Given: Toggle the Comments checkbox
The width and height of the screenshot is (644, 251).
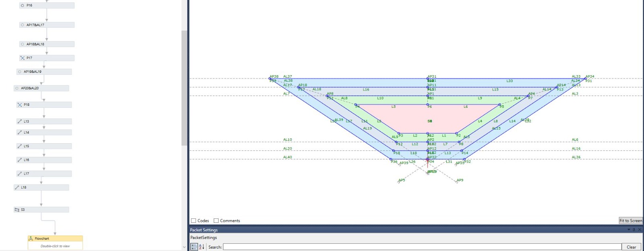Looking at the screenshot, I should (216, 221).
